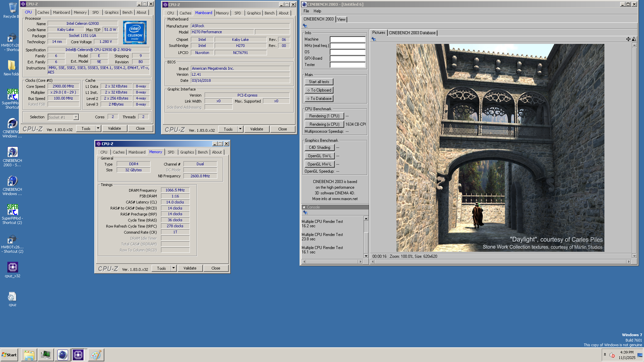Expand Tools dropdown arrow in Mainboard window
Screen dimensions: 644x362
click(x=240, y=129)
